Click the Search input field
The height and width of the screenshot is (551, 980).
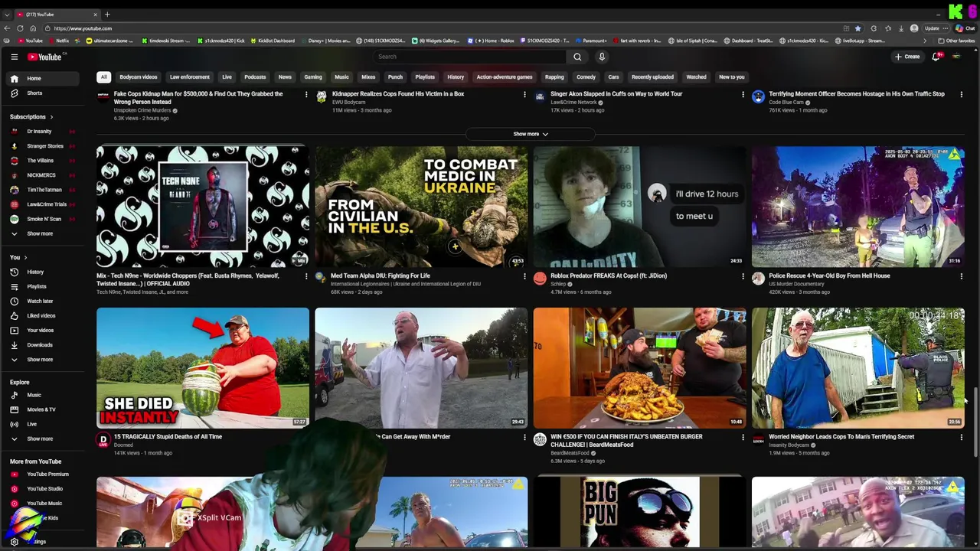click(469, 57)
